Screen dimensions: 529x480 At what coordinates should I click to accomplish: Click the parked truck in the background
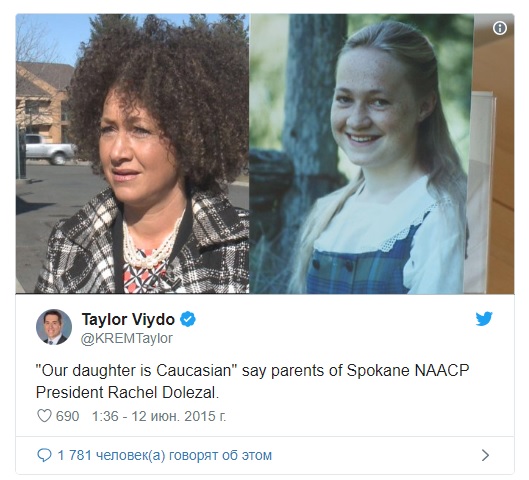(x=51, y=149)
